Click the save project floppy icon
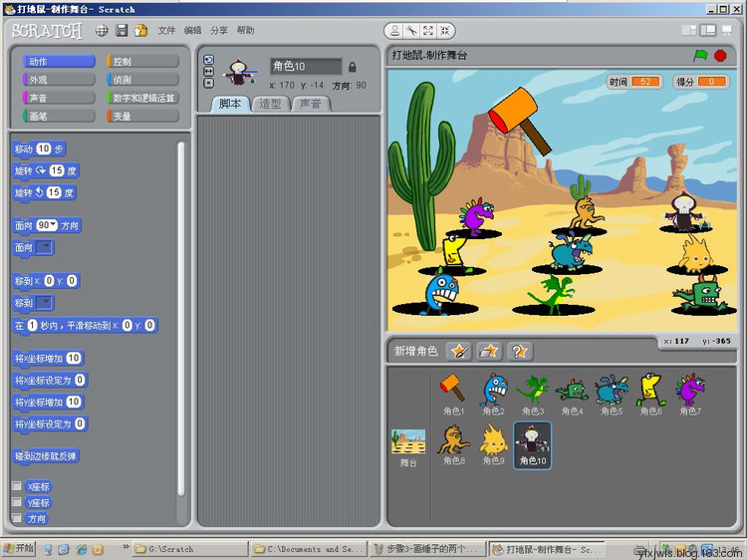This screenshot has width=747, height=560. (122, 31)
